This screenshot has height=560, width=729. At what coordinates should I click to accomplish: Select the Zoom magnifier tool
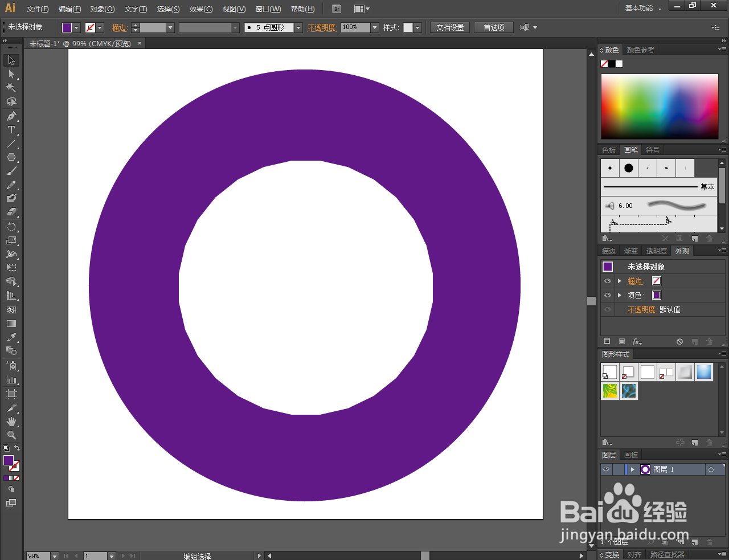click(x=11, y=435)
